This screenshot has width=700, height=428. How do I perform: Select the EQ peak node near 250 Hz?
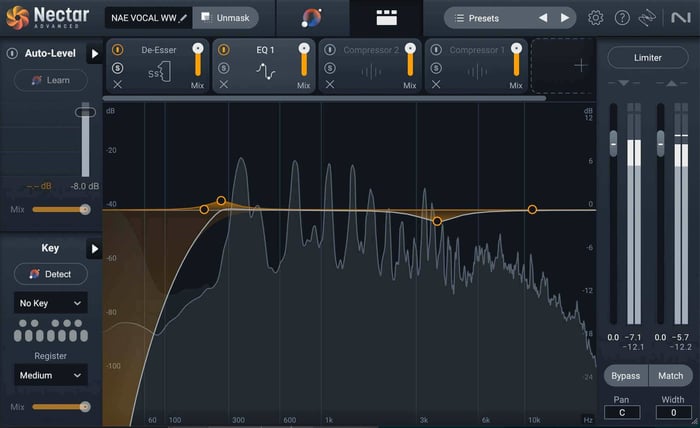[221, 200]
